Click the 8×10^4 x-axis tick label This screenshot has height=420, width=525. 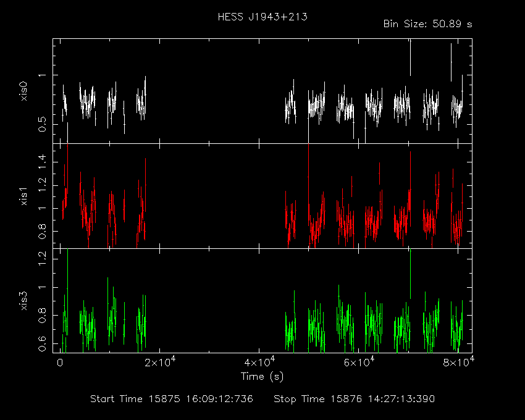(x=458, y=362)
